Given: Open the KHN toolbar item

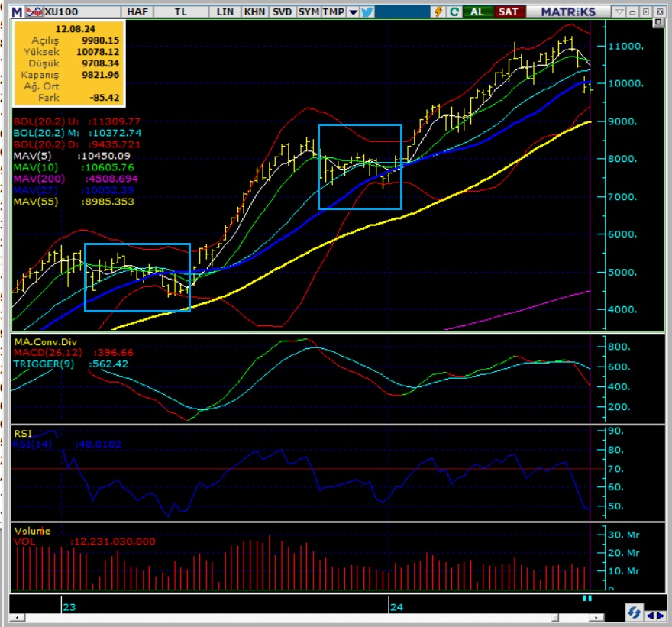Looking at the screenshot, I should tap(254, 11).
